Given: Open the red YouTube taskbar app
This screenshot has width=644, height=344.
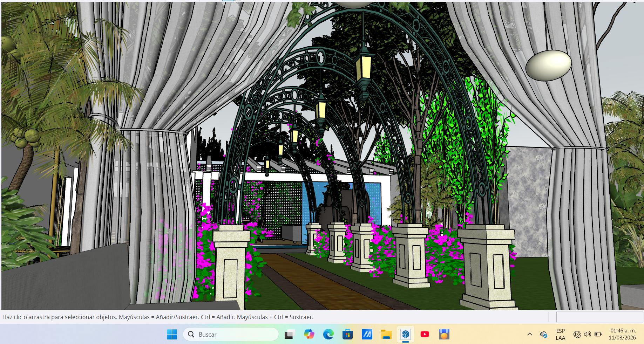Looking at the screenshot, I should 425,335.
